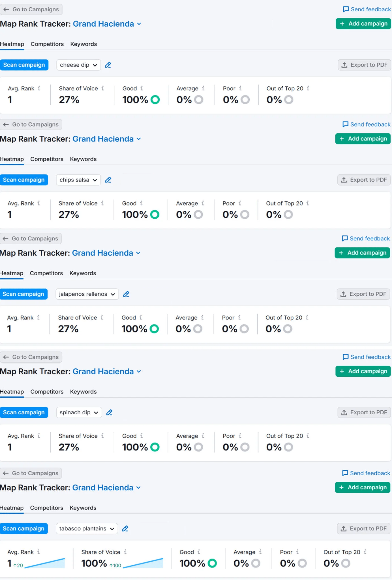This screenshot has width=392, height=580.
Task: Click Out of Top 20 info icon under cheese dip
Action: [308, 88]
